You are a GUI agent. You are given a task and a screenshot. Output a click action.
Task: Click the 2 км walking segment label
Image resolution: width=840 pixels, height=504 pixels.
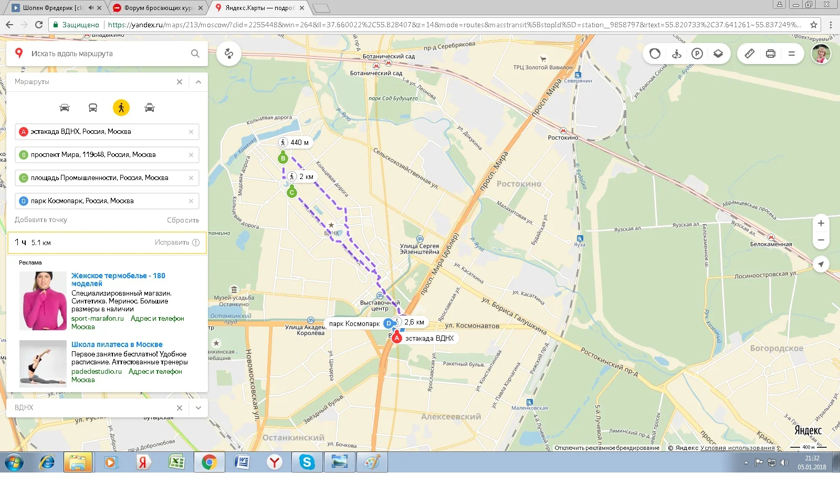click(301, 176)
